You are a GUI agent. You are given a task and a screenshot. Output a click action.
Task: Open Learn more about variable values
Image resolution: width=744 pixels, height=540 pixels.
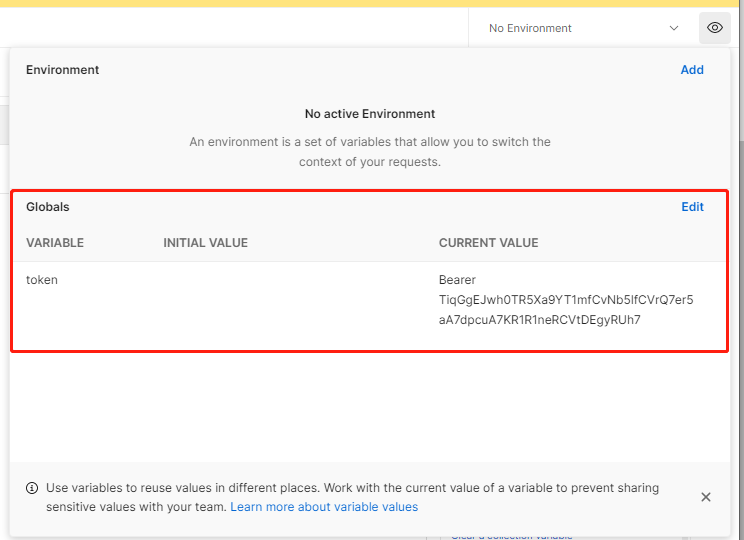click(324, 507)
